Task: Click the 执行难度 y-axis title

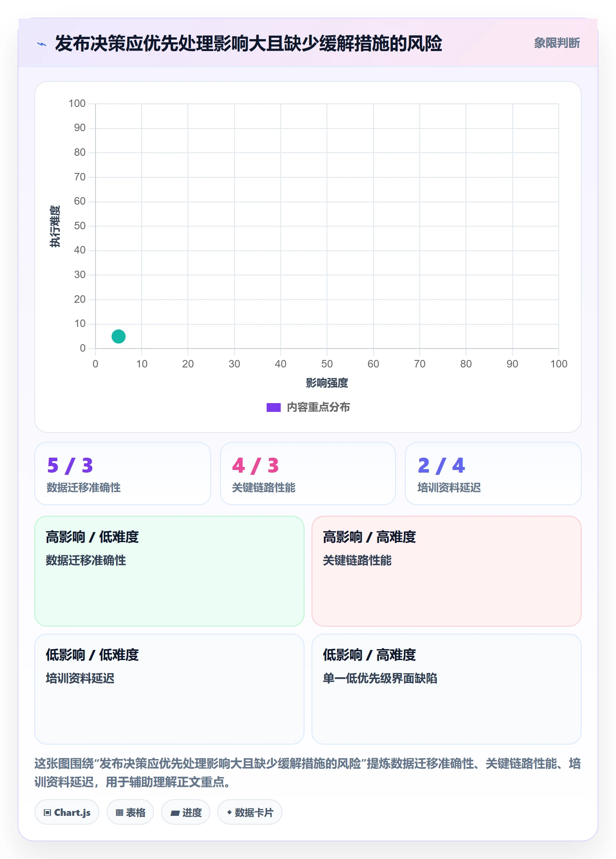Action: coord(55,226)
